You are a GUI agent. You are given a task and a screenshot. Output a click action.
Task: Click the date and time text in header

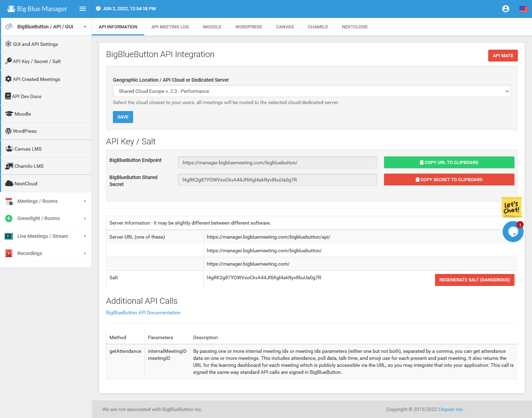[129, 8]
